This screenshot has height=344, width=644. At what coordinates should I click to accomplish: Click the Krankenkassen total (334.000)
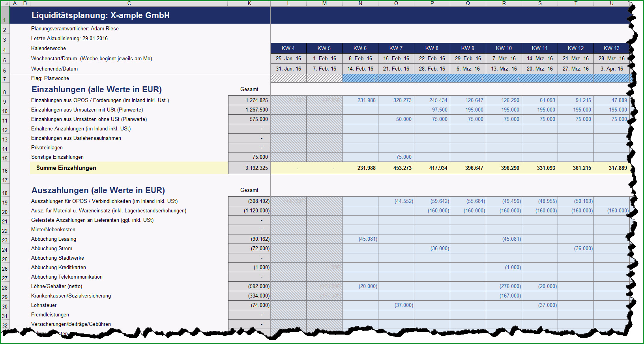tap(249, 296)
